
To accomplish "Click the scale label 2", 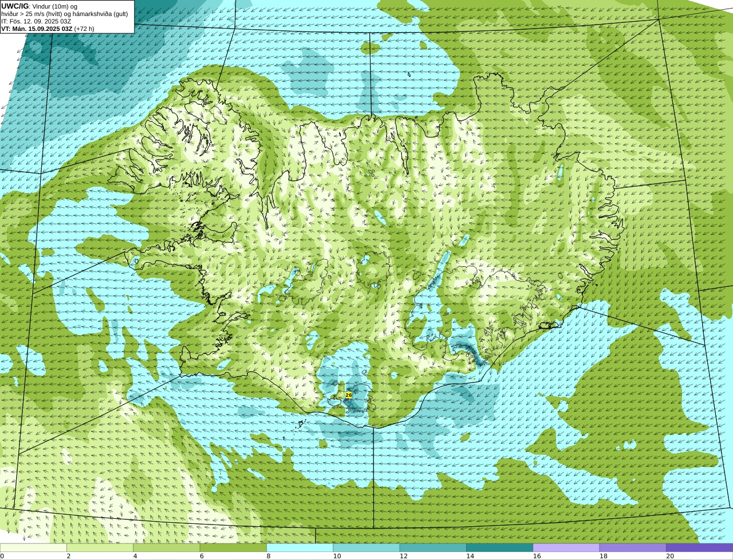I will click(69, 556).
